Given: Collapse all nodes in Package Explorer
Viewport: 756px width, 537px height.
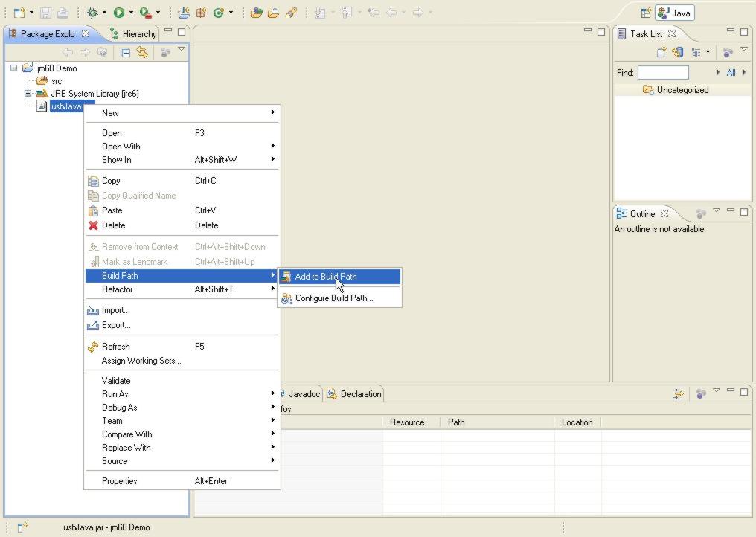Looking at the screenshot, I should (125, 53).
